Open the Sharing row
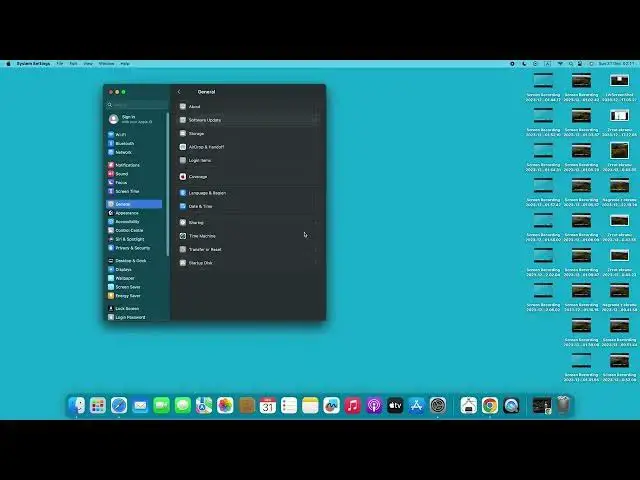 tap(249, 222)
